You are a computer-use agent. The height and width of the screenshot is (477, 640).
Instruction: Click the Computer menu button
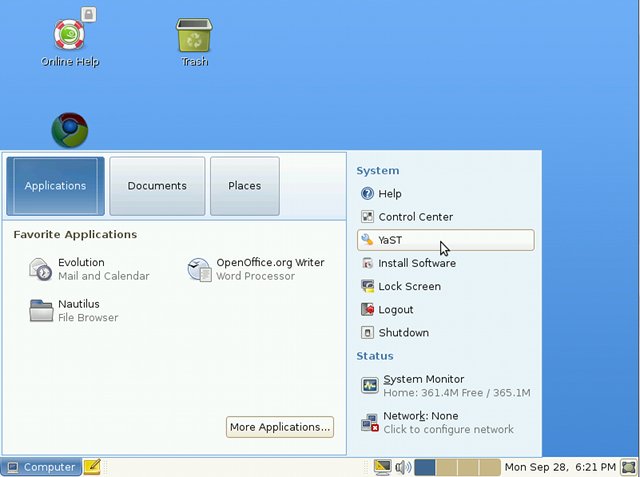41,467
